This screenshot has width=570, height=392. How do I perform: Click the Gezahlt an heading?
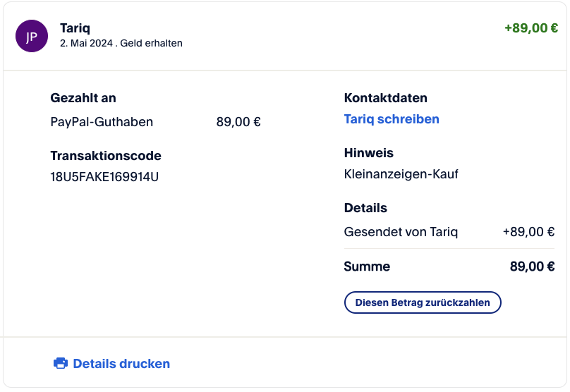[x=83, y=98]
